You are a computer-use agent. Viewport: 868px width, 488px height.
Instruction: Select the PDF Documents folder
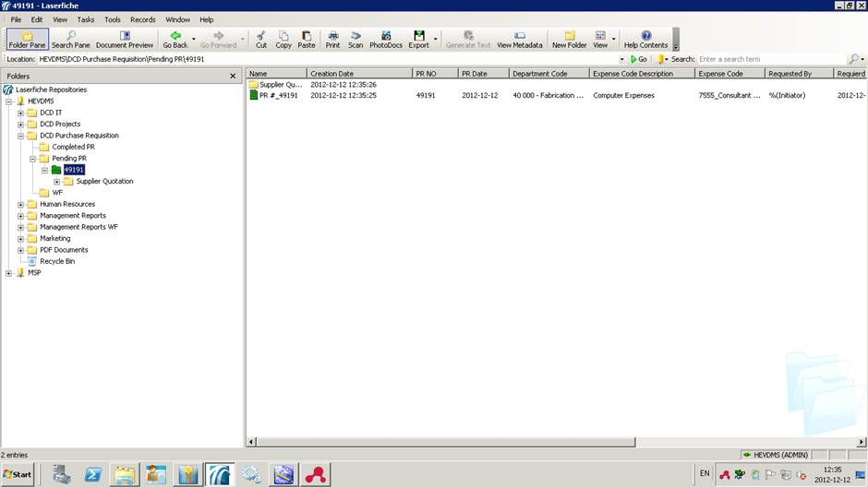tap(64, 250)
